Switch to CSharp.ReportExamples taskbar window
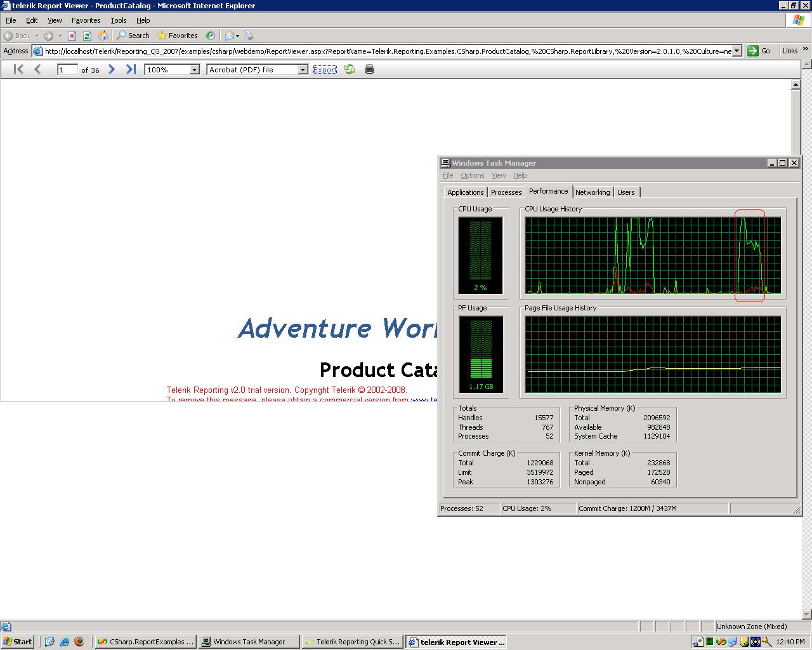The height and width of the screenshot is (650, 812). (x=145, y=642)
